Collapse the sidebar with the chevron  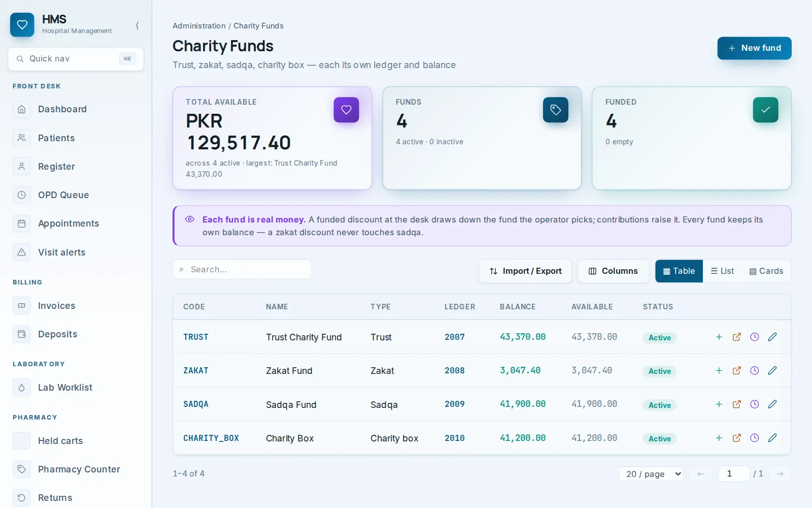pyautogui.click(x=137, y=25)
